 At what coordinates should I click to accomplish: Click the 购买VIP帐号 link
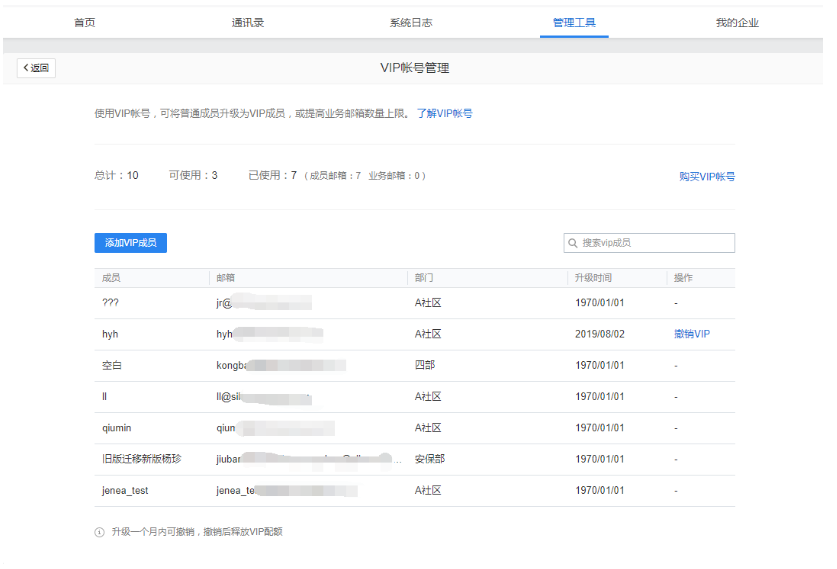click(707, 176)
